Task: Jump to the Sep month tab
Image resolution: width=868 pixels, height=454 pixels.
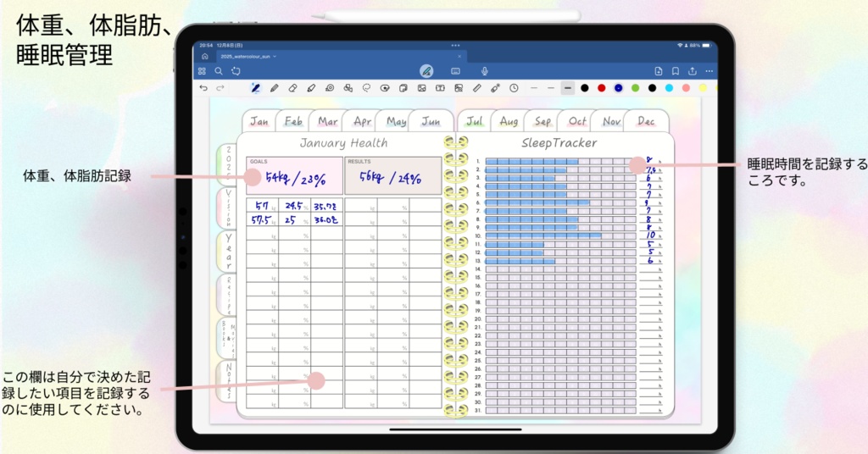Action: (x=542, y=120)
